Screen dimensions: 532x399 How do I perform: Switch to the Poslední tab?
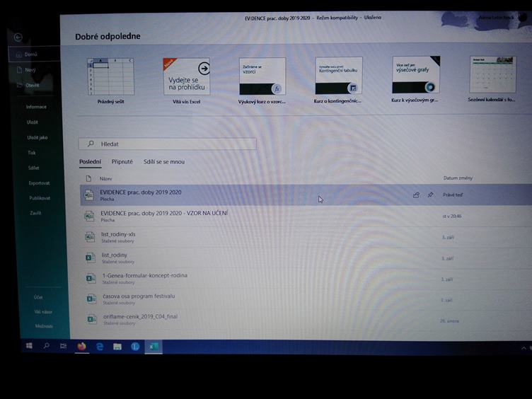90,162
